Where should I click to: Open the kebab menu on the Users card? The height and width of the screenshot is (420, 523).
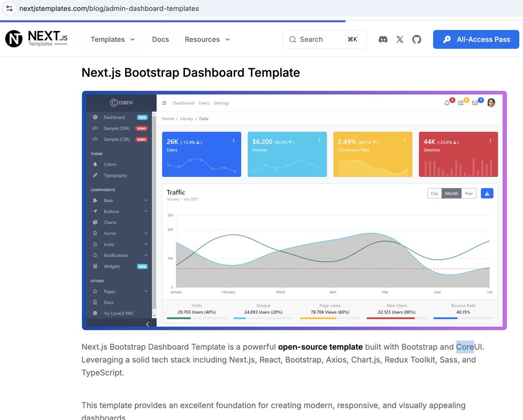pos(234,141)
